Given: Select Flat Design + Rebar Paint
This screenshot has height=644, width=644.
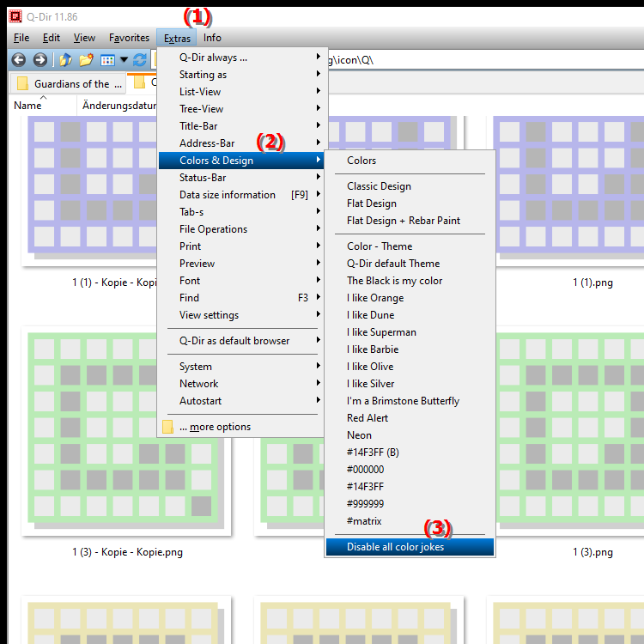Looking at the screenshot, I should point(410,221).
